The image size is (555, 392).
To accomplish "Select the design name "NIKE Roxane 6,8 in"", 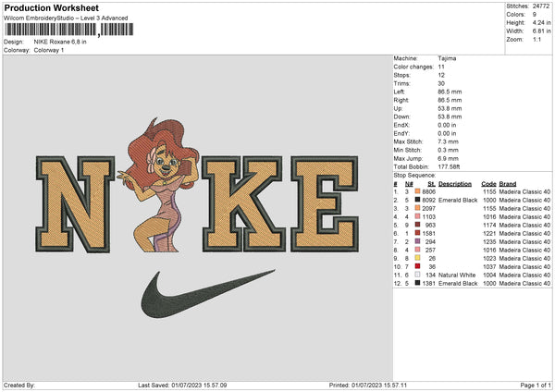I will pos(60,42).
